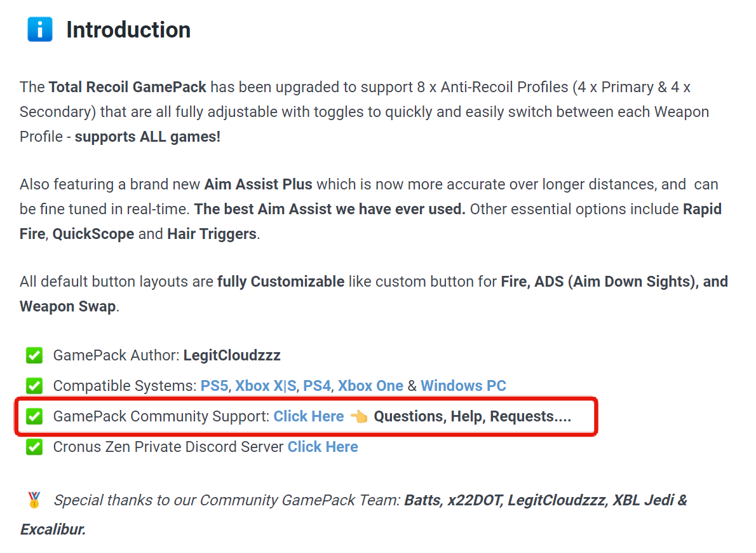
Task: Click the green checkmark beside GamePack Community Support
Action: 34,416
